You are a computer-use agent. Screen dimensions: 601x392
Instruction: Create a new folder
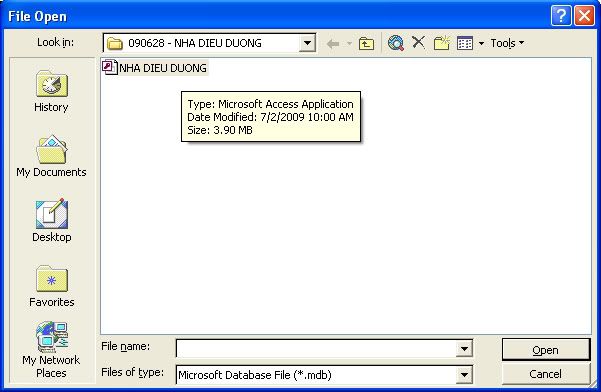(442, 43)
